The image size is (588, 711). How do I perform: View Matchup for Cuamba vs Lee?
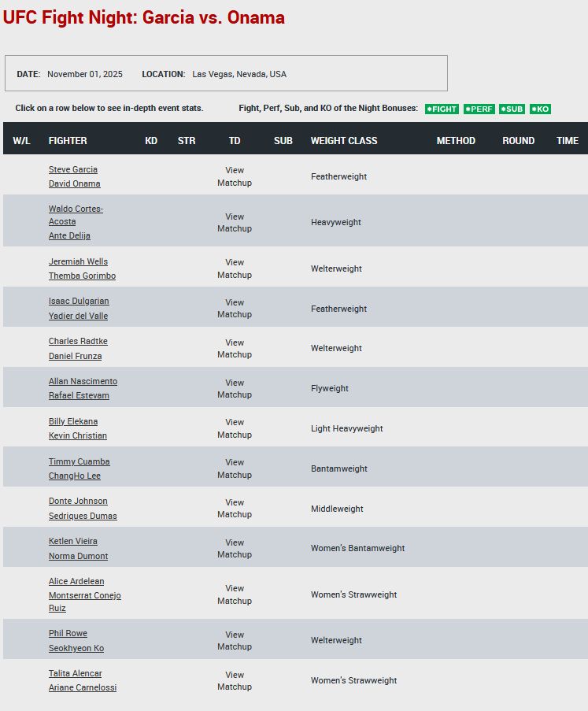(235, 468)
